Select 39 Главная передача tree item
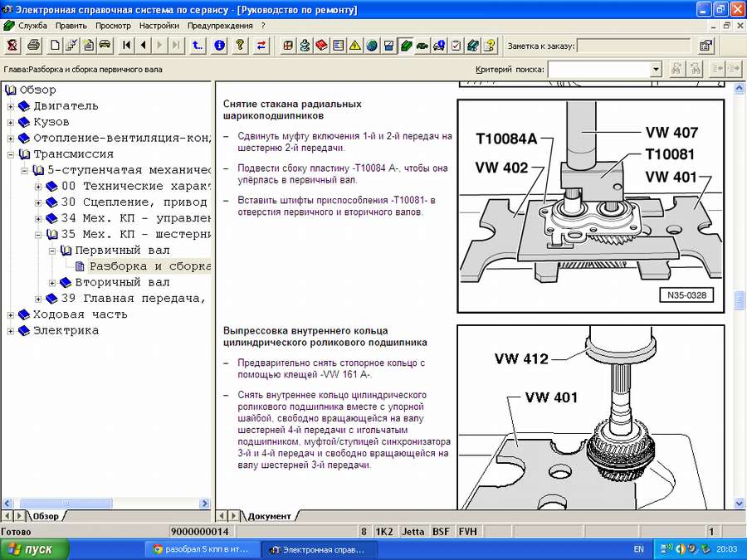Screen dimensions: 747x560 point(134,299)
